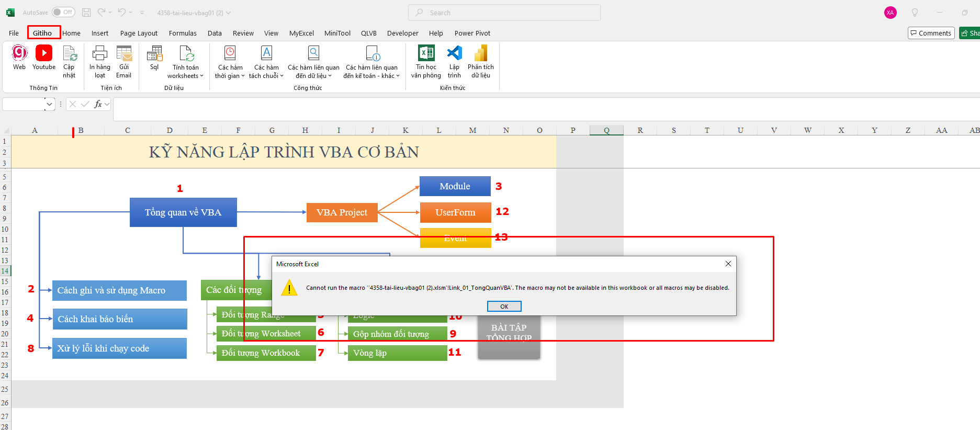Expand the Name Box dropdown arrow
Screen dimensions: 980x430
pyautogui.click(x=49, y=104)
